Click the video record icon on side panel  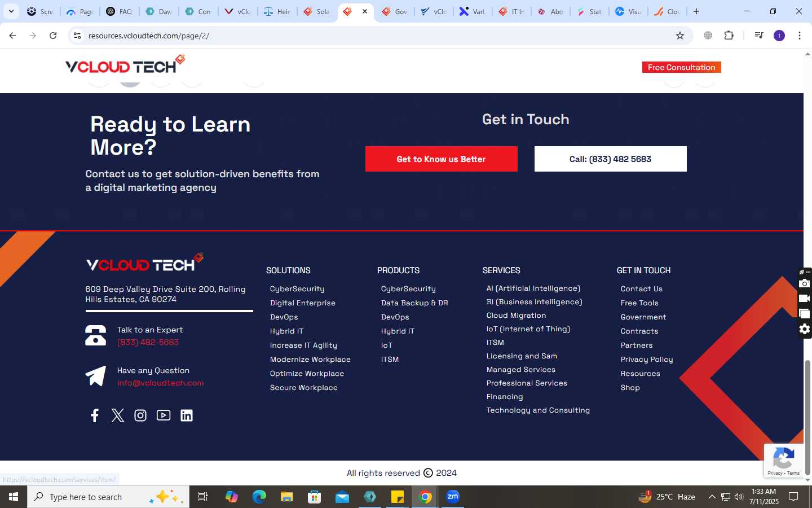(x=805, y=299)
